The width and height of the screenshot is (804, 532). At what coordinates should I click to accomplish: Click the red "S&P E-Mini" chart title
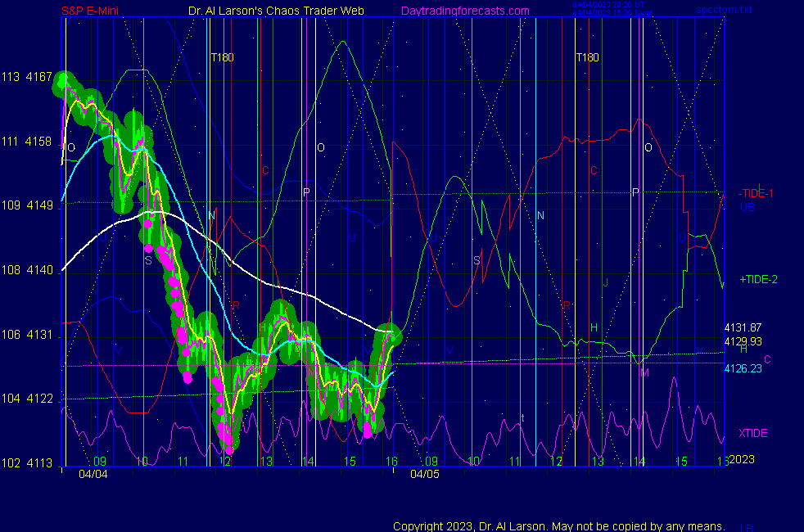[x=90, y=11]
